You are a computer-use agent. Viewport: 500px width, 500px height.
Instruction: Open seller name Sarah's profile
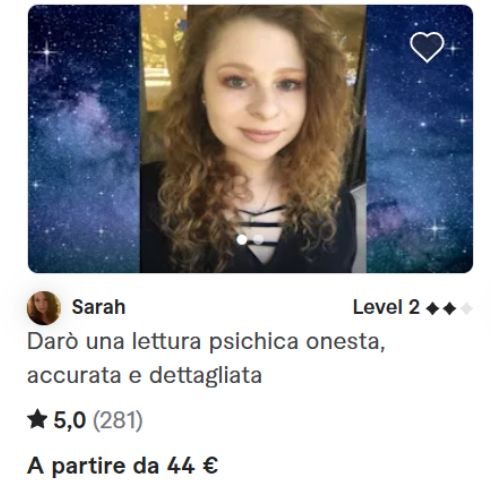(99, 307)
